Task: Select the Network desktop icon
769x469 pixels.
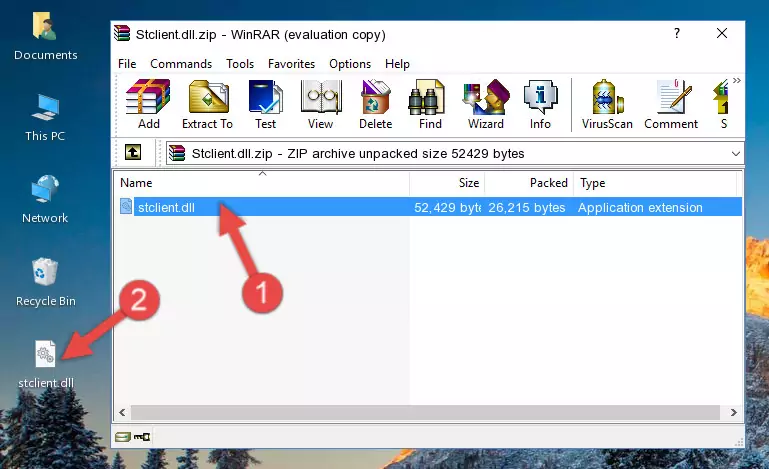Action: (x=45, y=199)
